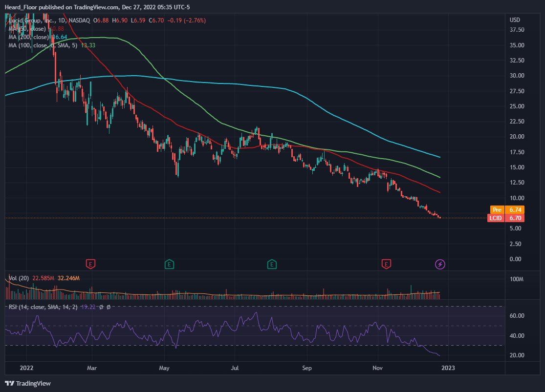Click the May label on the time axis
The height and width of the screenshot is (392, 545).
pyautogui.click(x=164, y=368)
